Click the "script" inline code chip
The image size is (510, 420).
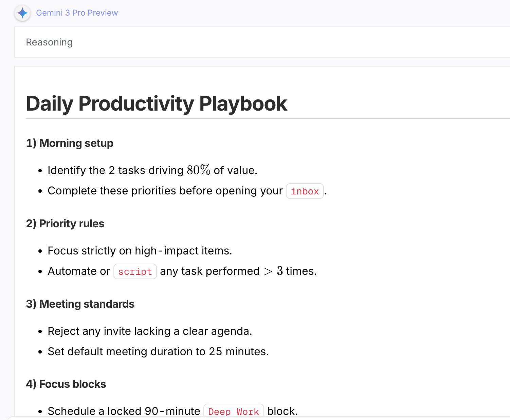(135, 272)
